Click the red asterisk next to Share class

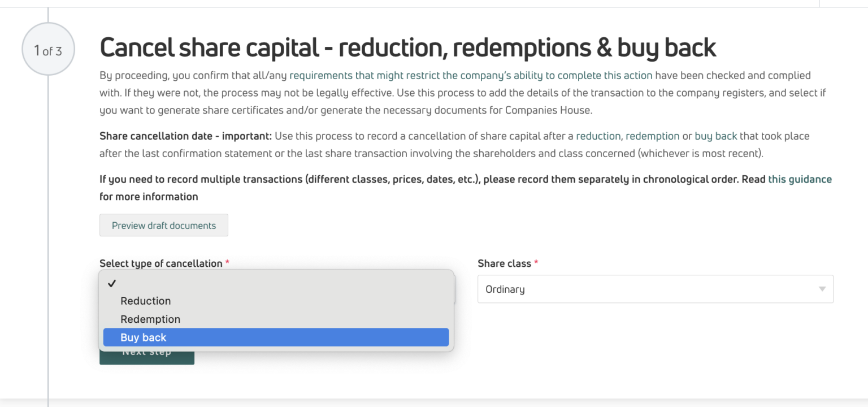tap(535, 263)
